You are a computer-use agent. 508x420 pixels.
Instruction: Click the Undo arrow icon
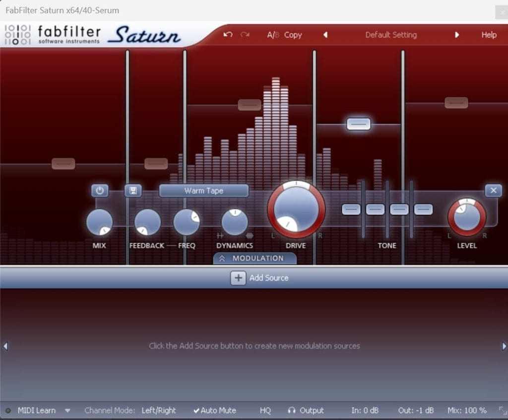coord(228,35)
